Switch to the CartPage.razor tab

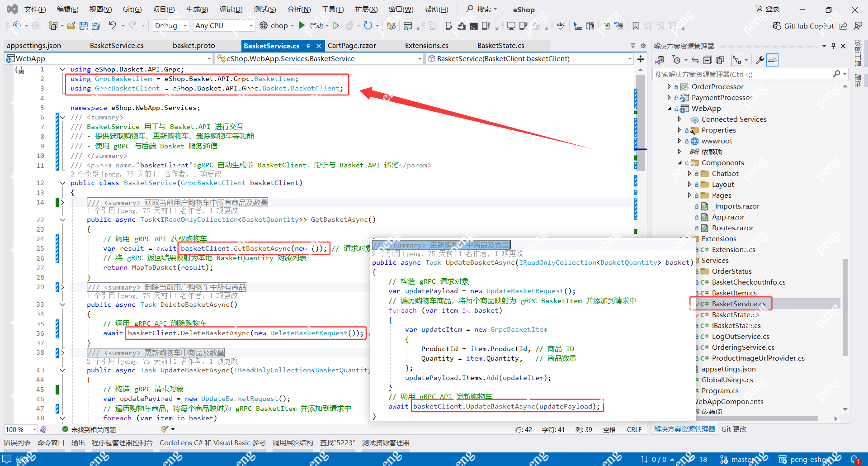(x=351, y=45)
